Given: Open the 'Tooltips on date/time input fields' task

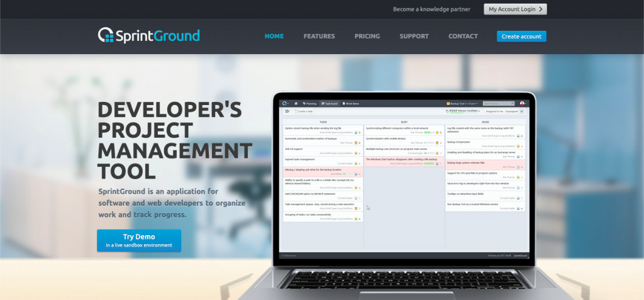Looking at the screenshot, I should click(x=486, y=196).
